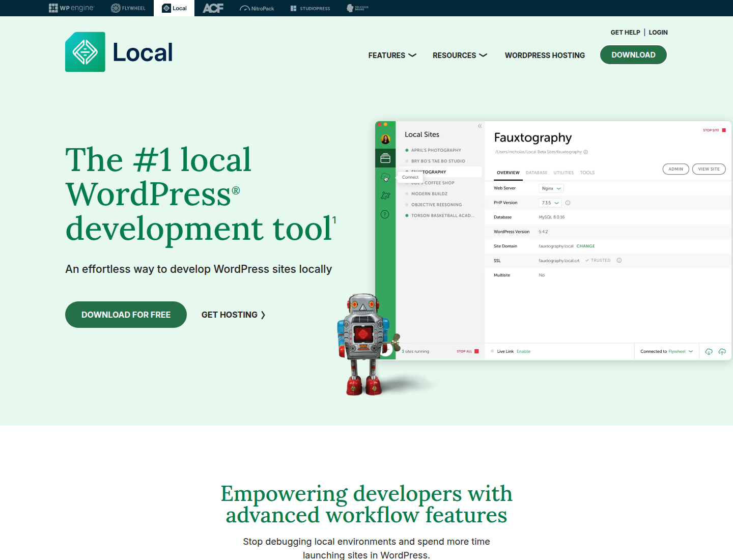This screenshot has height=560, width=733.
Task: Open the add-ons puzzle icon in the sidebar
Action: (x=385, y=195)
